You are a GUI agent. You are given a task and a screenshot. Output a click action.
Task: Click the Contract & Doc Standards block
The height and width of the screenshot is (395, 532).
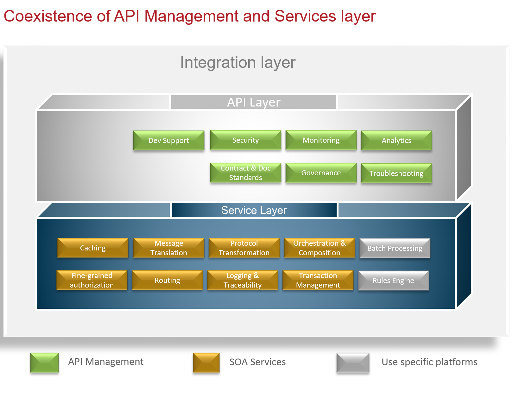click(245, 173)
